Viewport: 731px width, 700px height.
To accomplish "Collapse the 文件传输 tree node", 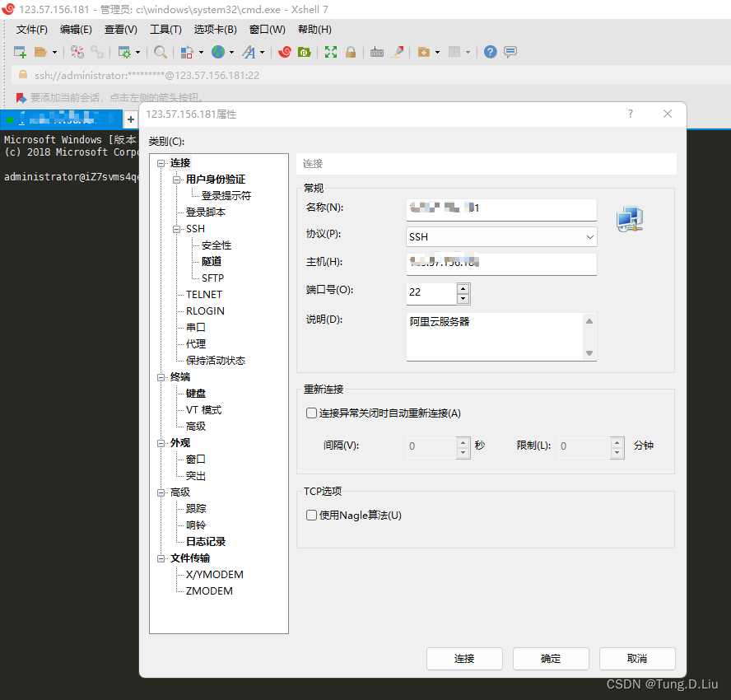I will pos(162,558).
